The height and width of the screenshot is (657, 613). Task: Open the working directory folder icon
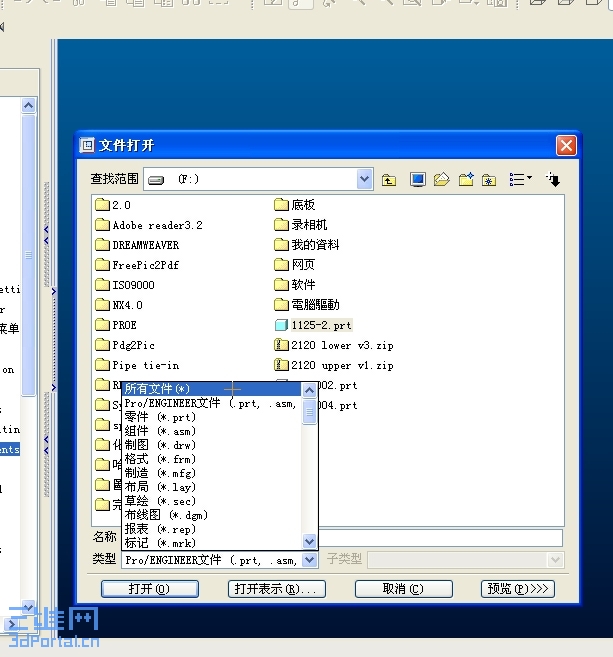point(442,180)
